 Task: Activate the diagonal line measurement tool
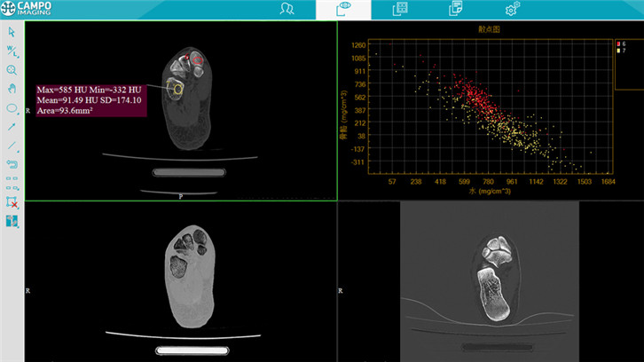pos(12,145)
